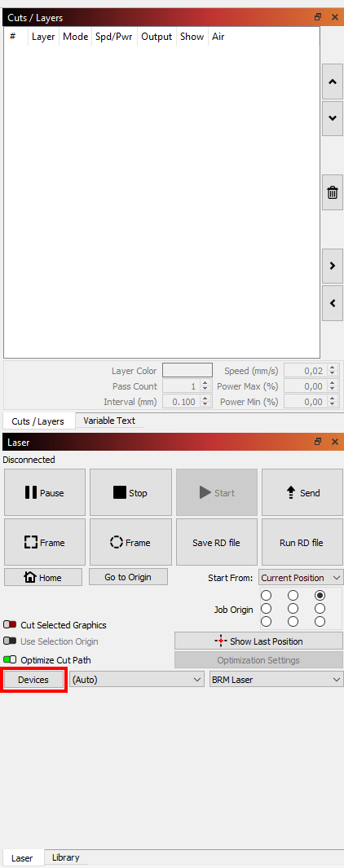
Task: Open the Devices dialog
Action: [x=33, y=680]
